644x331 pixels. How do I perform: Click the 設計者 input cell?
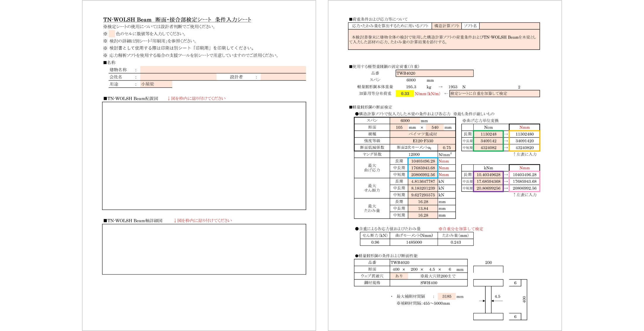click(x=283, y=77)
